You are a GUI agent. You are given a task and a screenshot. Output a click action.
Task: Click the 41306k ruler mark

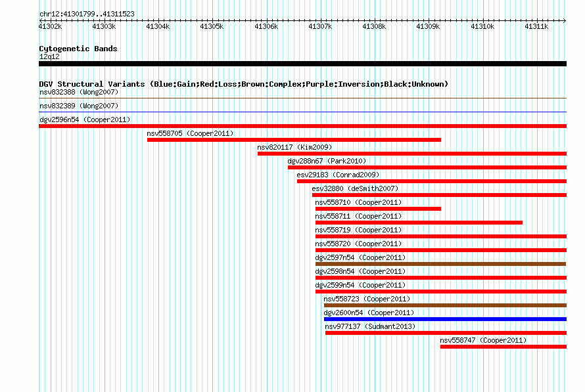click(266, 26)
